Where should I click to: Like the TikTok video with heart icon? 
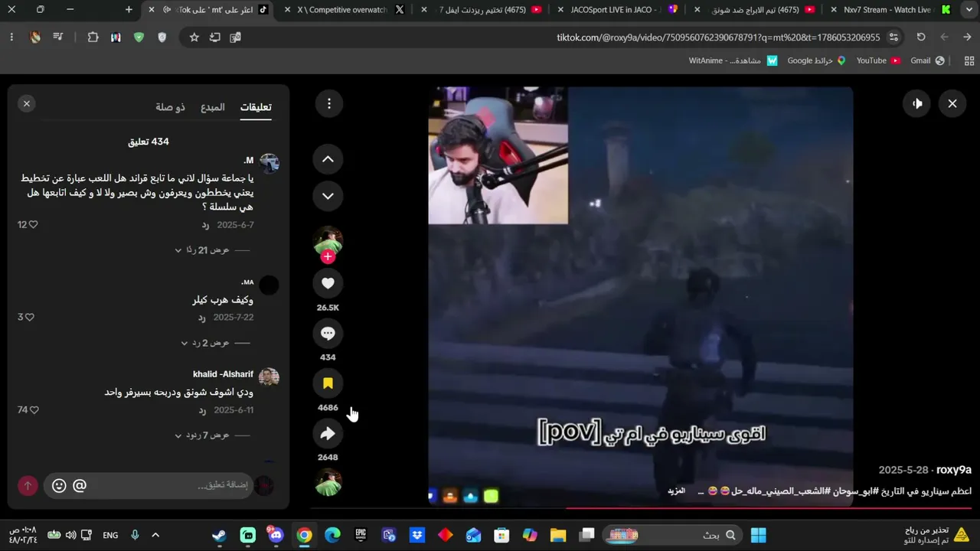pos(328,283)
